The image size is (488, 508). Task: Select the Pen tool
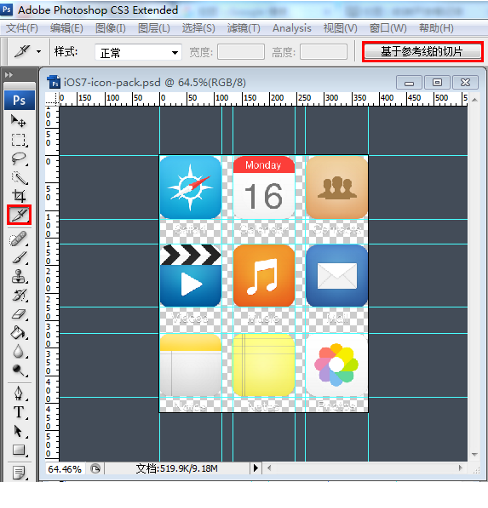tap(18, 393)
